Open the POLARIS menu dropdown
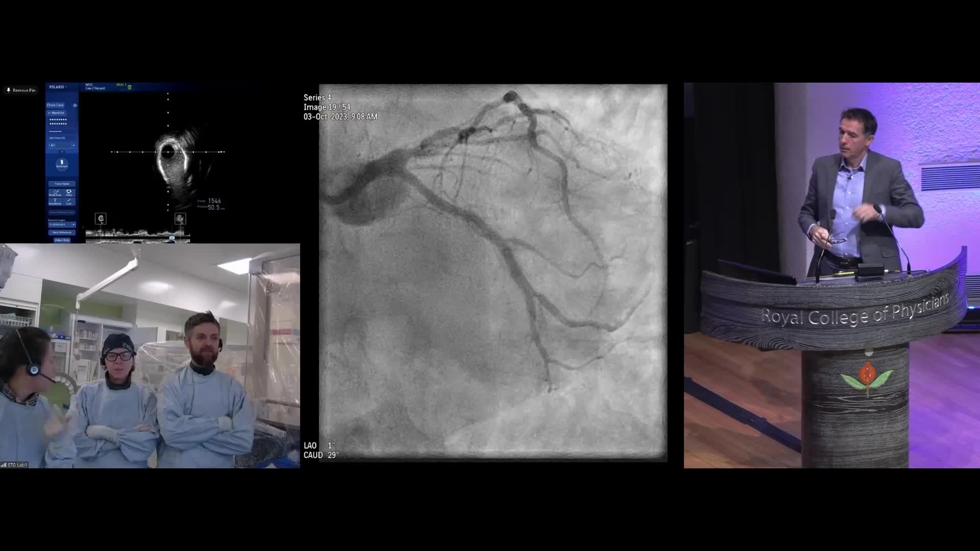 [58, 87]
